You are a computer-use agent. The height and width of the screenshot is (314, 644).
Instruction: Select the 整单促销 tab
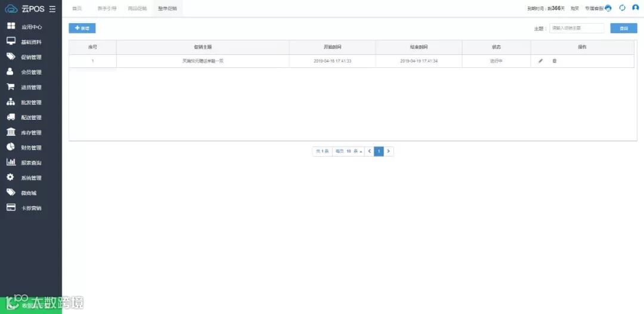(x=168, y=8)
